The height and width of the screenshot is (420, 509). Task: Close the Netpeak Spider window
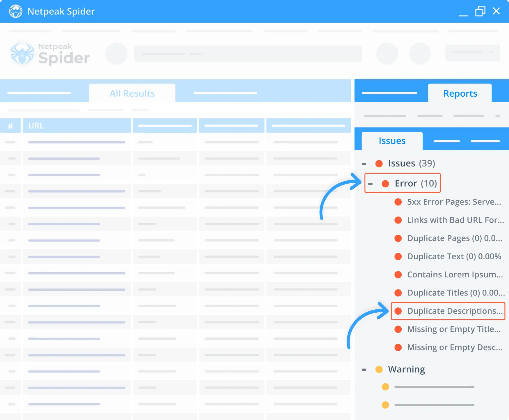point(496,11)
